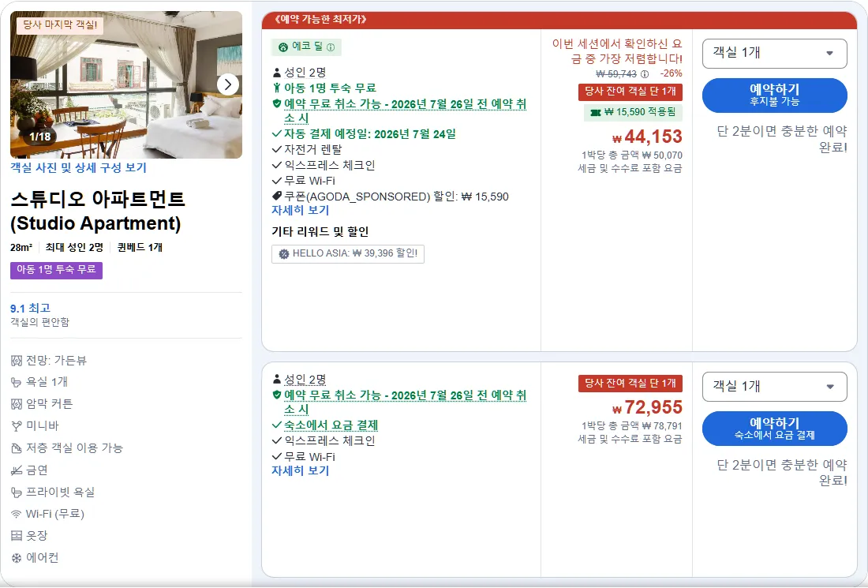868x588 pixels.
Task: Click the HELLO ASIA discount badge icon
Action: 284,253
